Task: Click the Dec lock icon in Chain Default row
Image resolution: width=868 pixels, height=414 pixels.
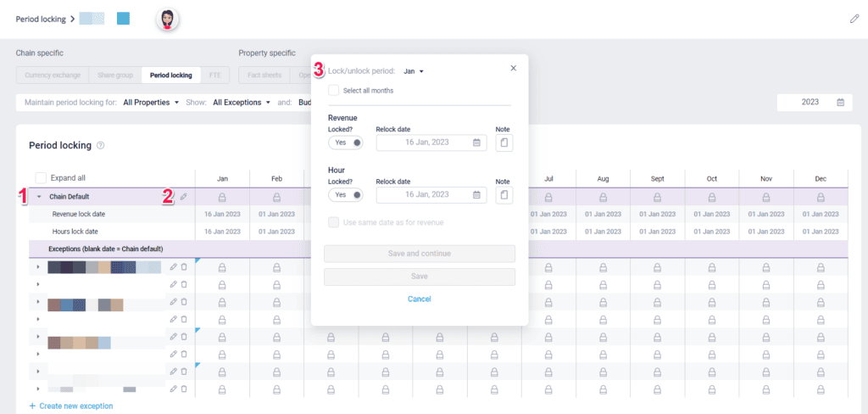Action: click(821, 197)
